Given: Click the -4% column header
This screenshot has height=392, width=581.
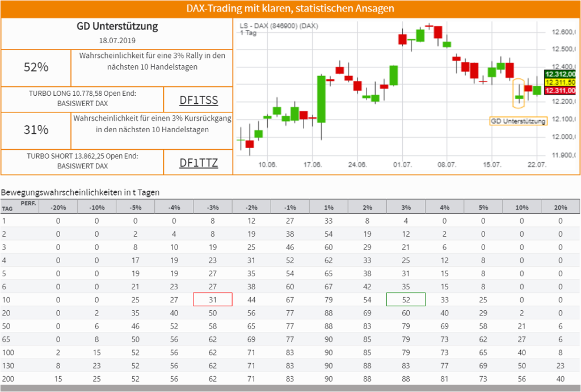Looking at the screenshot, I should (174, 208).
